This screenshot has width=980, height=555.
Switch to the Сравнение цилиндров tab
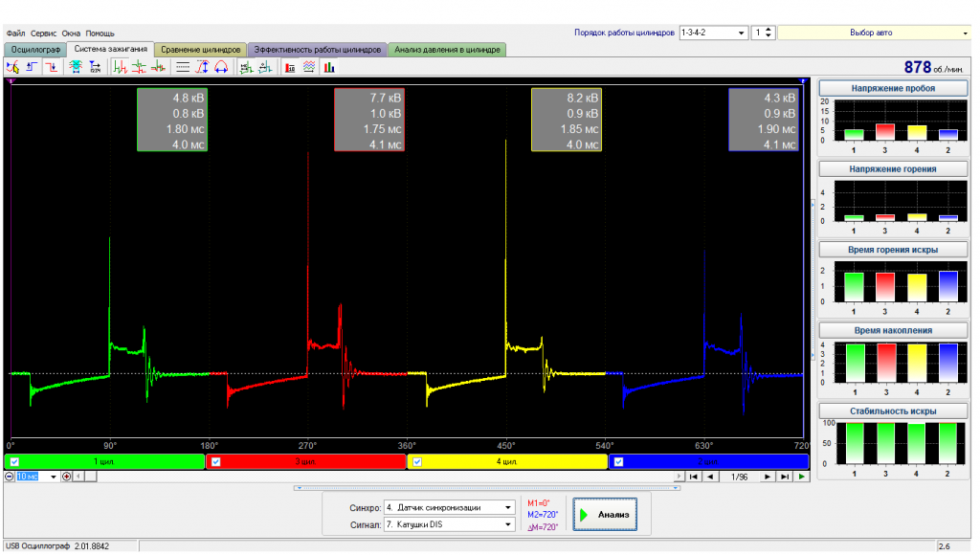pyautogui.click(x=201, y=50)
